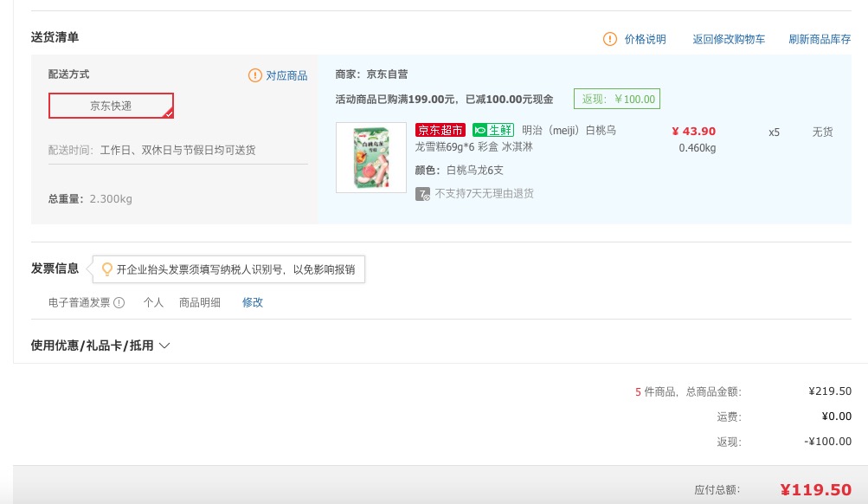868x504 pixels.
Task: Click 电子普通发票 invoice type text
Action: tap(79, 302)
